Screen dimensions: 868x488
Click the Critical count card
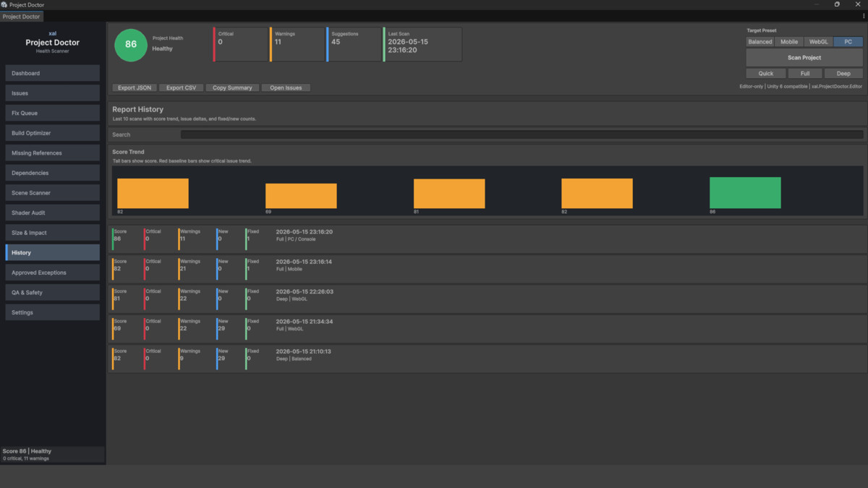(240, 44)
